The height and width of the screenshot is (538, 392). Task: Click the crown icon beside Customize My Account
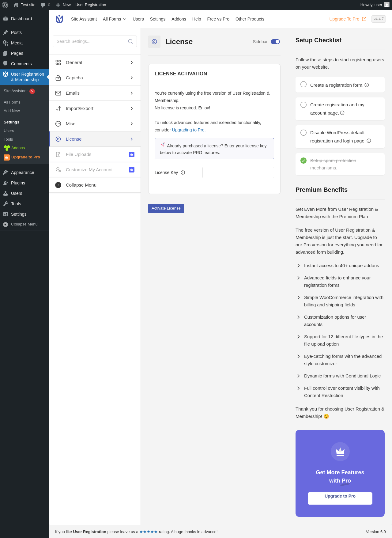(x=132, y=170)
